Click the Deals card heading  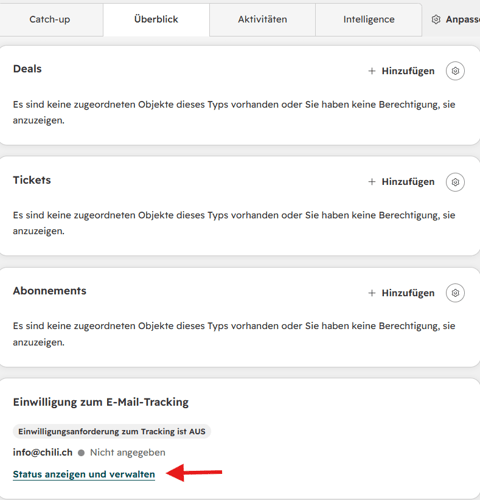click(27, 69)
